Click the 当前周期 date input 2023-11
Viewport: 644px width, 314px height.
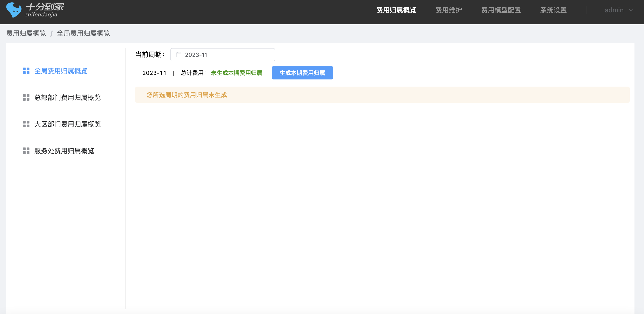pos(223,55)
